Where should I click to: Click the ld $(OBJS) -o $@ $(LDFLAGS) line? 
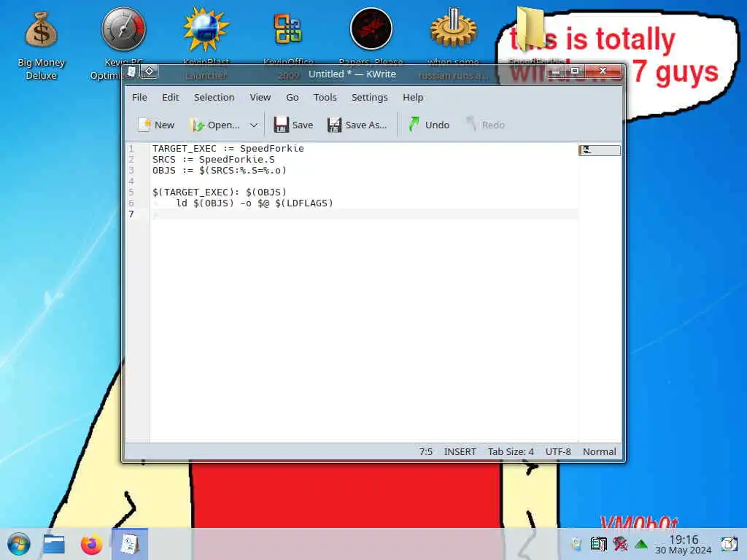point(255,203)
